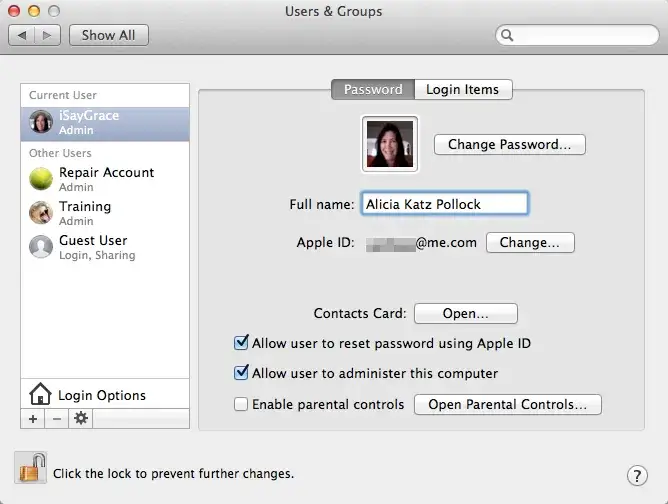Open the gear action menu
Image resolution: width=668 pixels, height=504 pixels.
[x=81, y=419]
